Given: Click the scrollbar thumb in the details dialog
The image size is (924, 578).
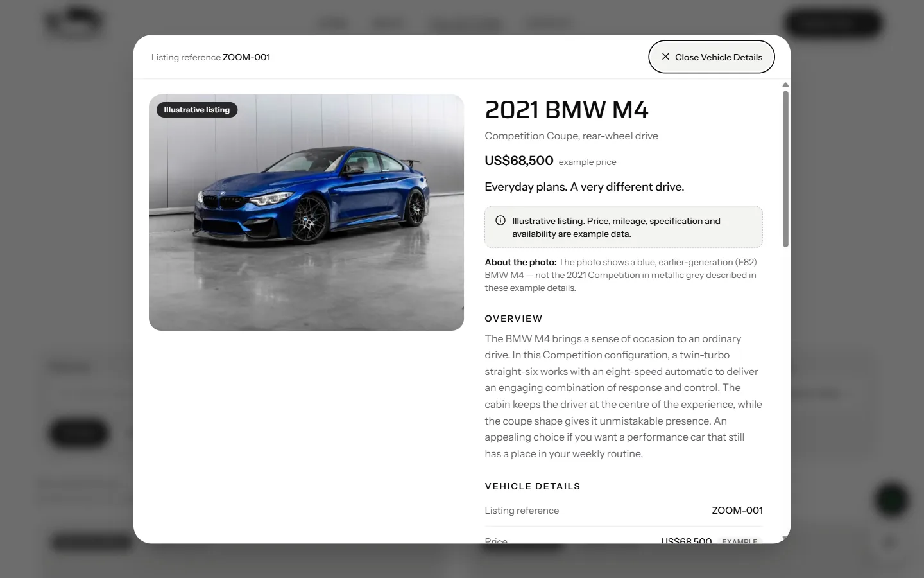Looking at the screenshot, I should click(x=785, y=169).
